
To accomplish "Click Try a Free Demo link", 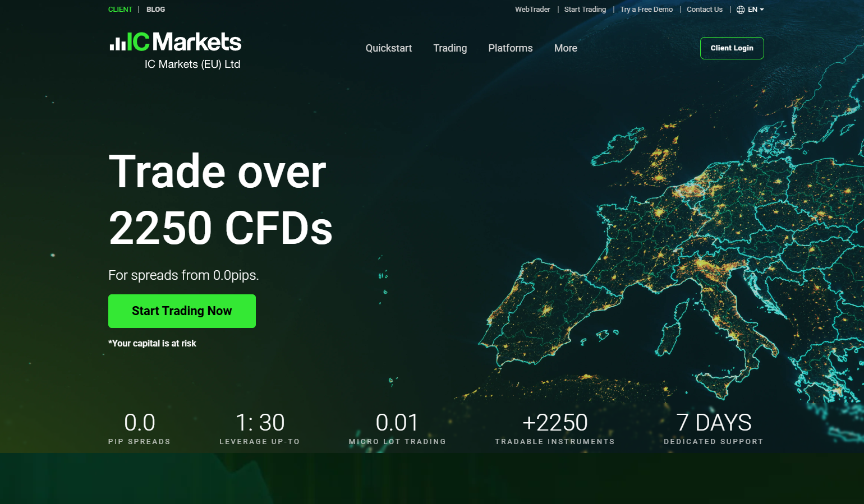I will coord(646,10).
